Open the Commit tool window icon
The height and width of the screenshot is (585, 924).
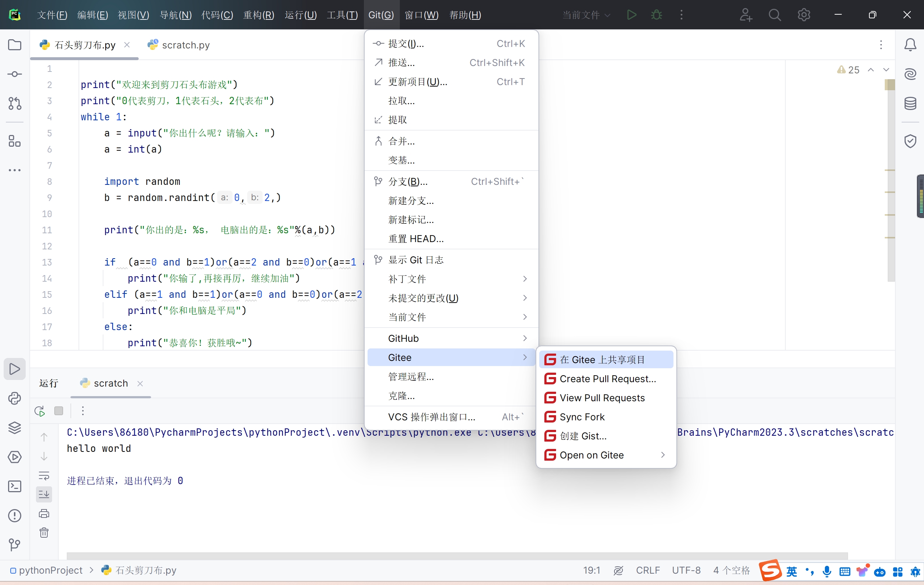tap(15, 74)
